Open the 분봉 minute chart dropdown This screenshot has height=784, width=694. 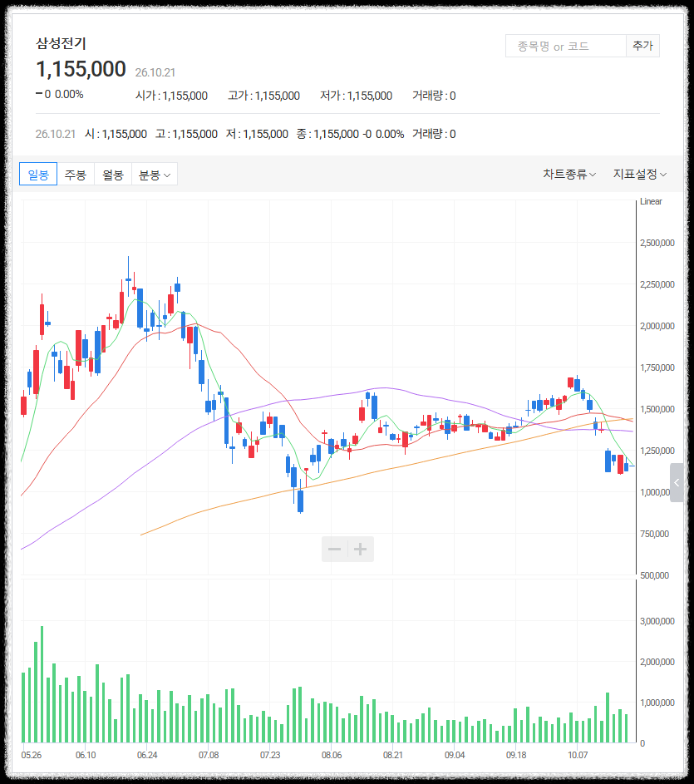coord(155,174)
